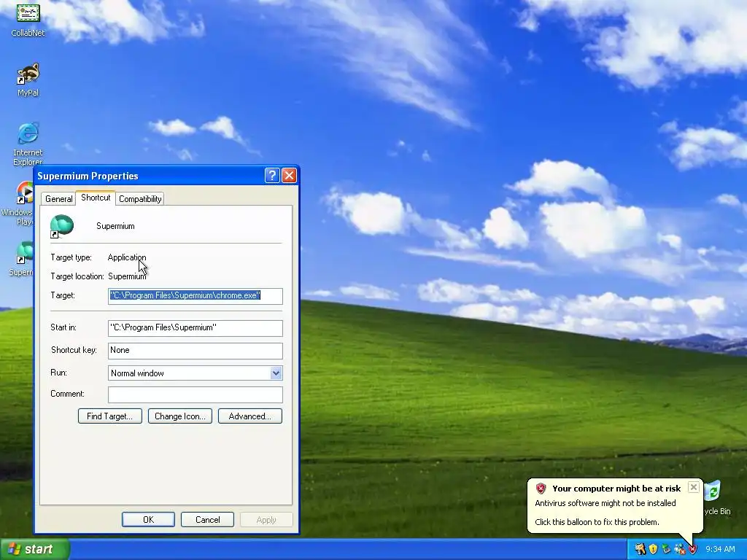Viewport: 747px width, 560px height.
Task: Open the Windows Start menu
Action: pos(35,549)
